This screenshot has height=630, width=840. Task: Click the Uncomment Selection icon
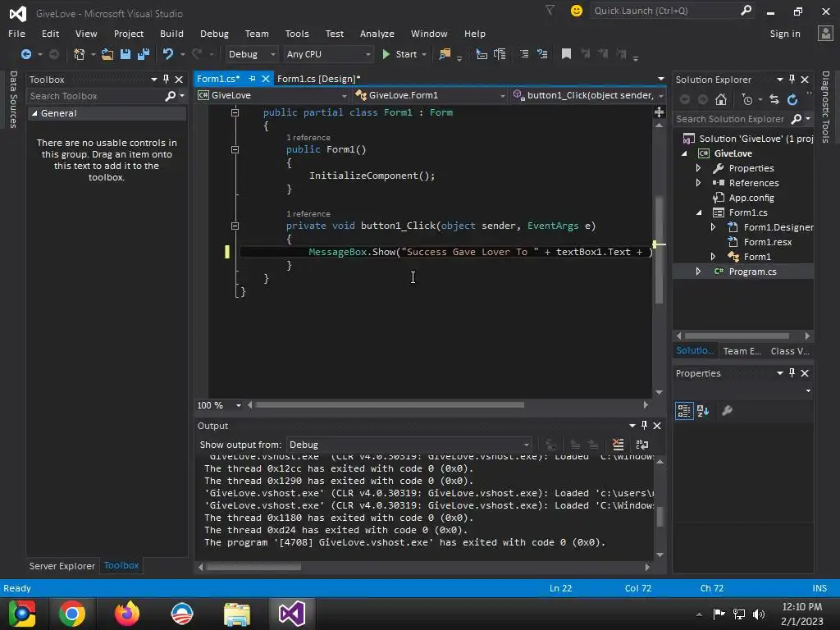[542, 54]
